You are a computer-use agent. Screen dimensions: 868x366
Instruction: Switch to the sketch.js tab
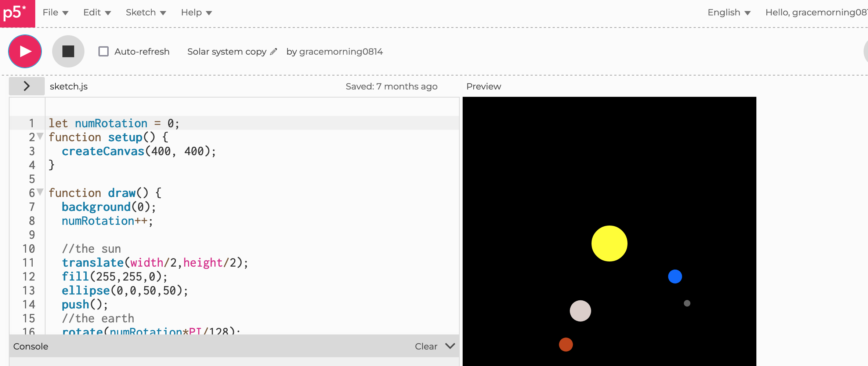[68, 87]
